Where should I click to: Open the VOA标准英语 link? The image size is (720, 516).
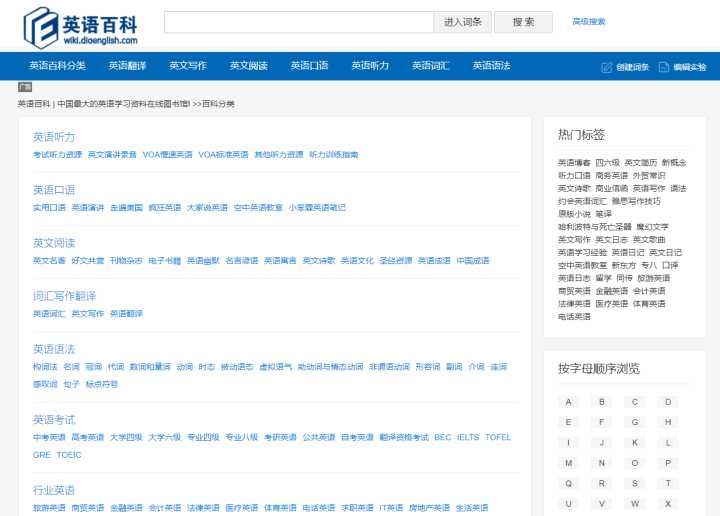[x=223, y=155]
